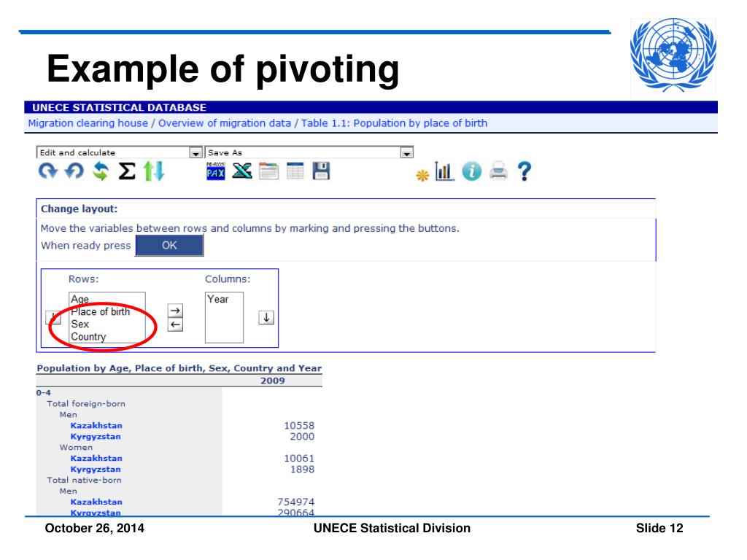Viewport: 747px width, 560px height.
Task: Click the blue floppy disk save icon
Action: [321, 171]
